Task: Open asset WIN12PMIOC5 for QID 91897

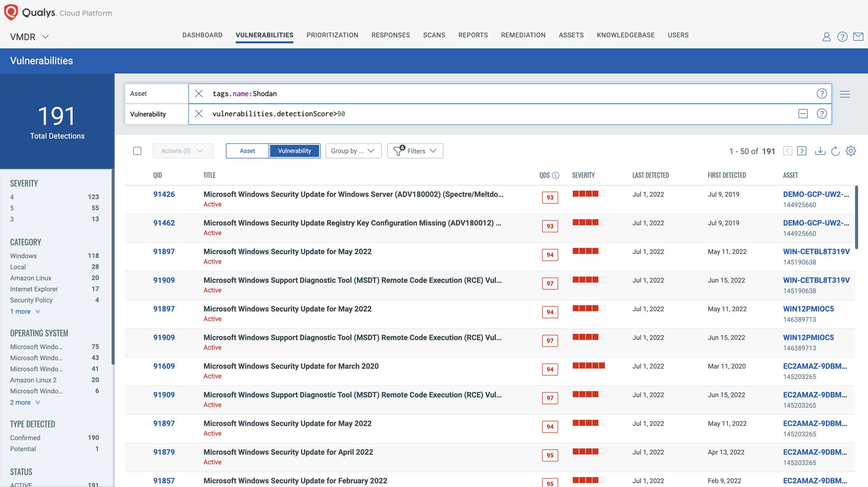Action: (x=808, y=309)
